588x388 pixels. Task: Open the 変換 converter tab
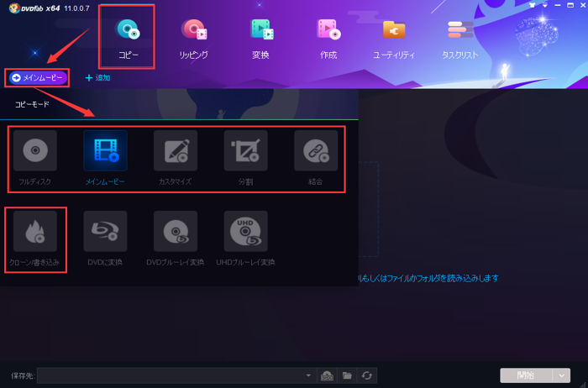pos(260,38)
